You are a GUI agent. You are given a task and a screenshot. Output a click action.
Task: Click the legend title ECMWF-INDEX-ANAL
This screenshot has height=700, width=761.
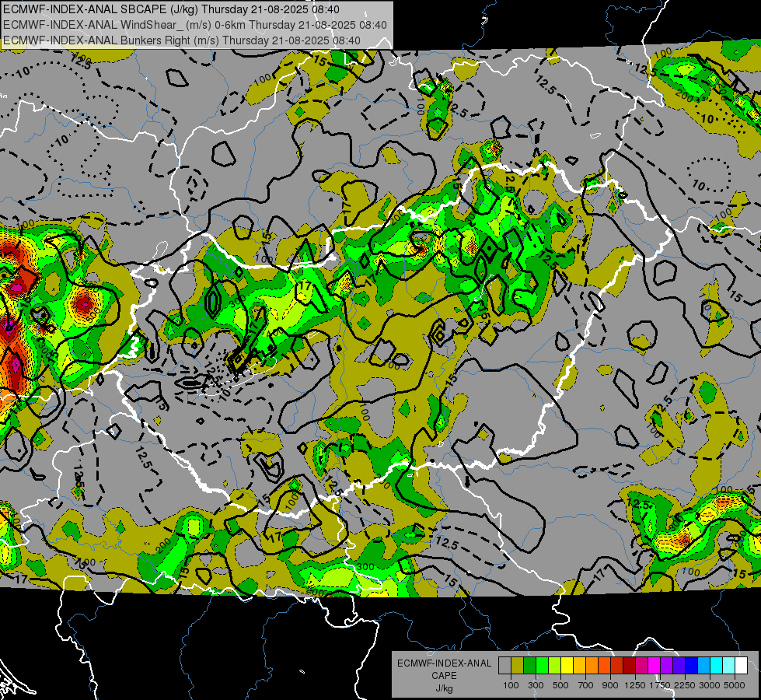point(445,663)
